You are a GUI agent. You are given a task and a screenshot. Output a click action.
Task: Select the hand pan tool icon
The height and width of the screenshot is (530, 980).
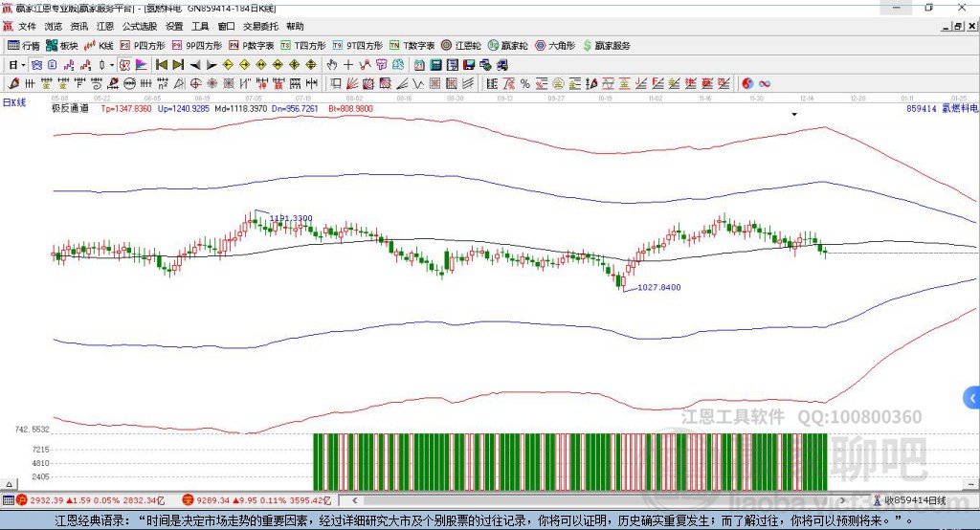[x=332, y=65]
